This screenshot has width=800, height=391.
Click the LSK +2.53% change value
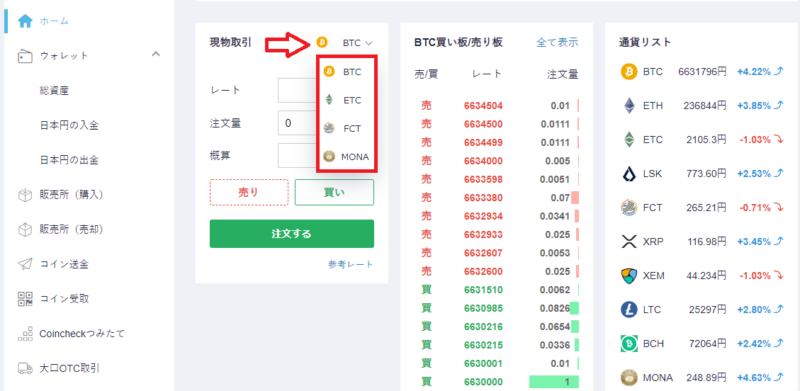(754, 174)
